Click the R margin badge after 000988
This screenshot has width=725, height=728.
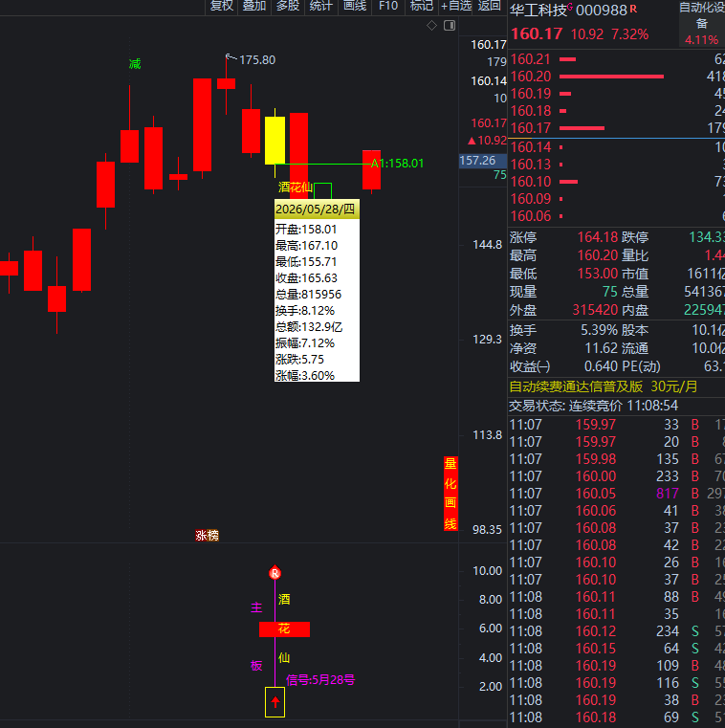633,9
